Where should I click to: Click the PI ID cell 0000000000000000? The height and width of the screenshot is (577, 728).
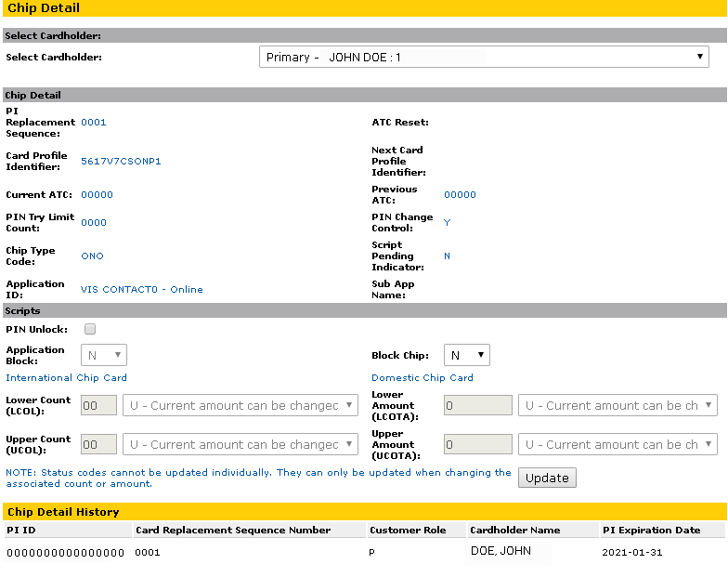[65, 552]
